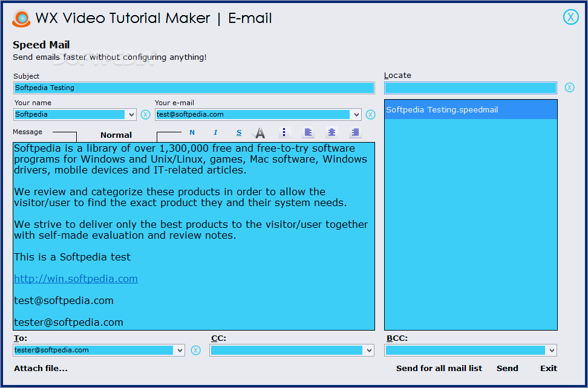Click the Send button
This screenshot has width=588, height=388.
click(508, 369)
